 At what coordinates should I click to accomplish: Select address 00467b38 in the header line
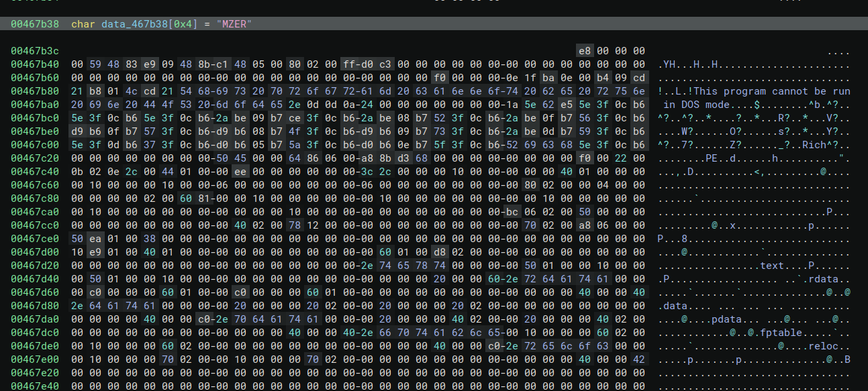tap(35, 24)
